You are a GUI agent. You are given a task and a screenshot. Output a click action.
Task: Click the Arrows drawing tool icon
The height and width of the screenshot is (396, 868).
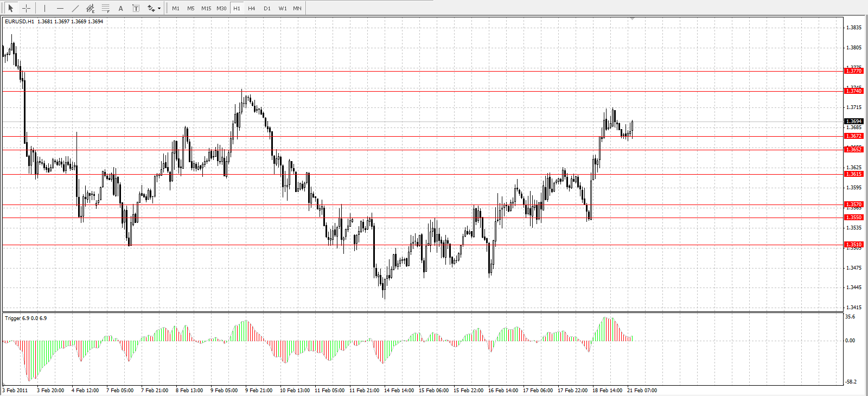click(x=151, y=8)
